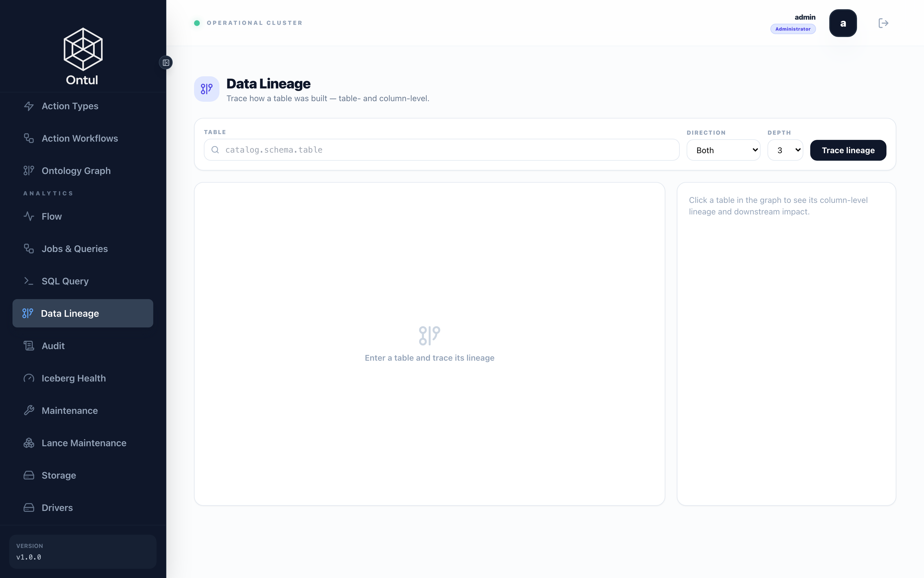Click the Data Lineage header icon

[206, 89]
